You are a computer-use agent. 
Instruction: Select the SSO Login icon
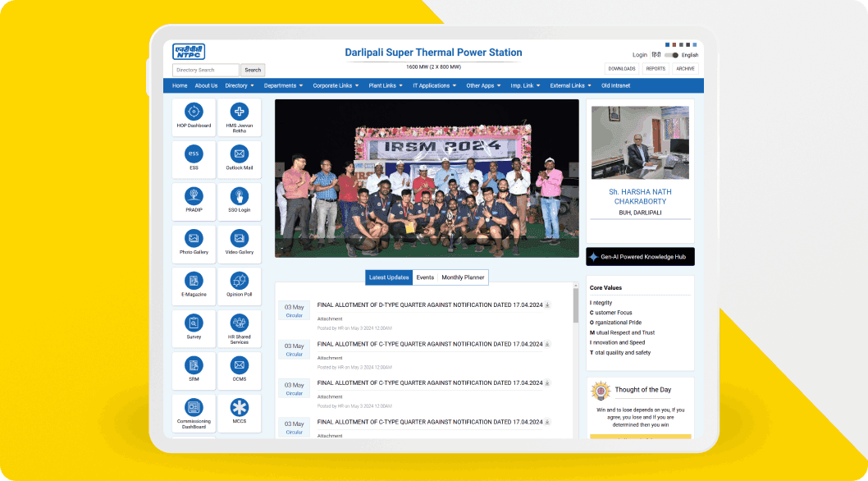click(240, 199)
